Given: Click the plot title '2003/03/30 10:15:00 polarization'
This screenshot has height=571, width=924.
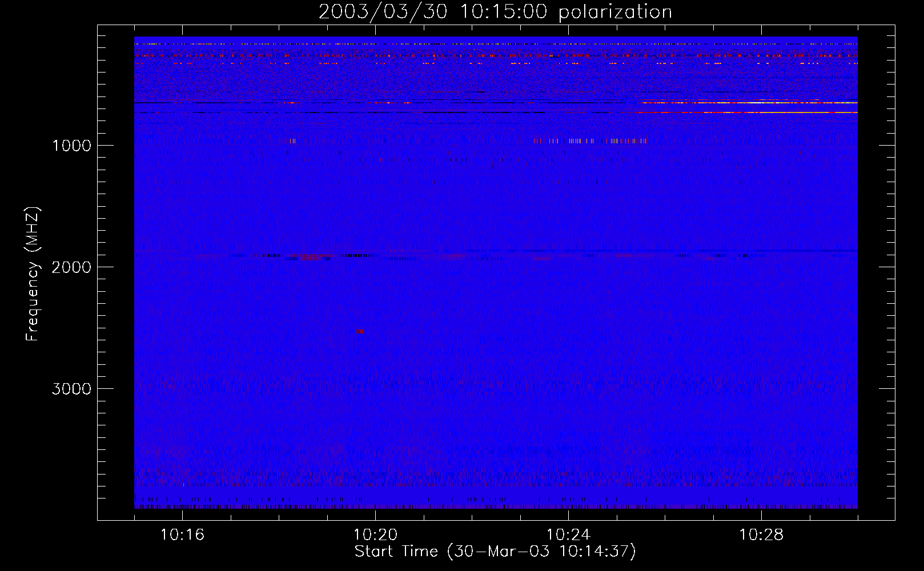Looking at the screenshot, I should [495, 11].
